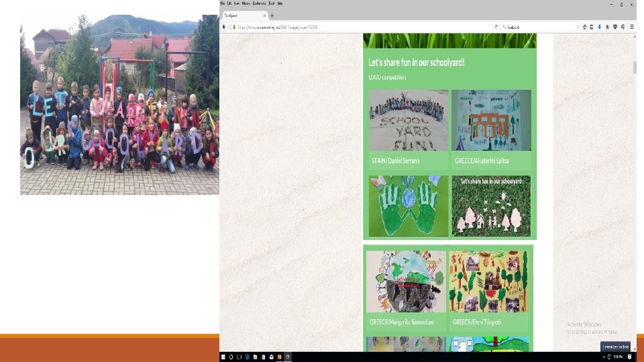Reload the page with the refresh icon
644x362 pixels.
coord(496,27)
